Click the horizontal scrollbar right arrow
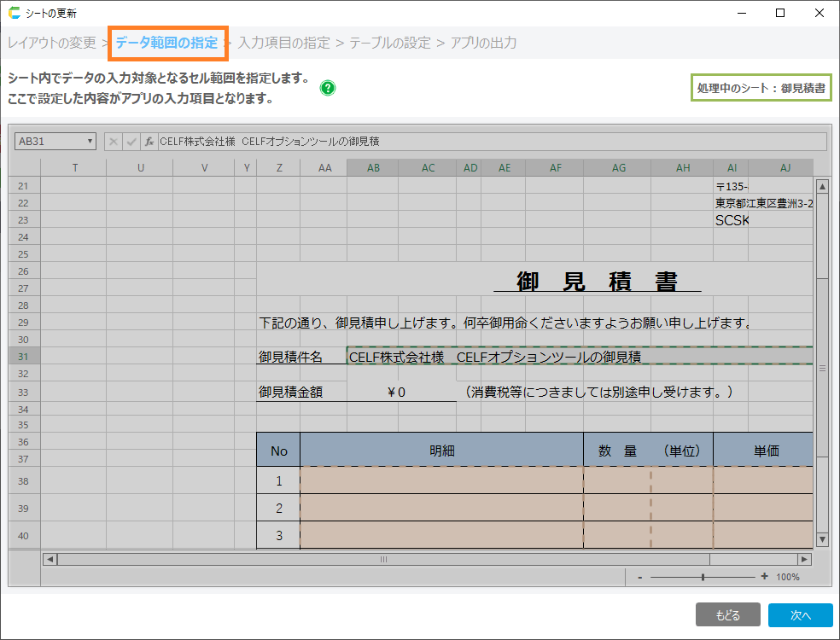 tap(804, 559)
